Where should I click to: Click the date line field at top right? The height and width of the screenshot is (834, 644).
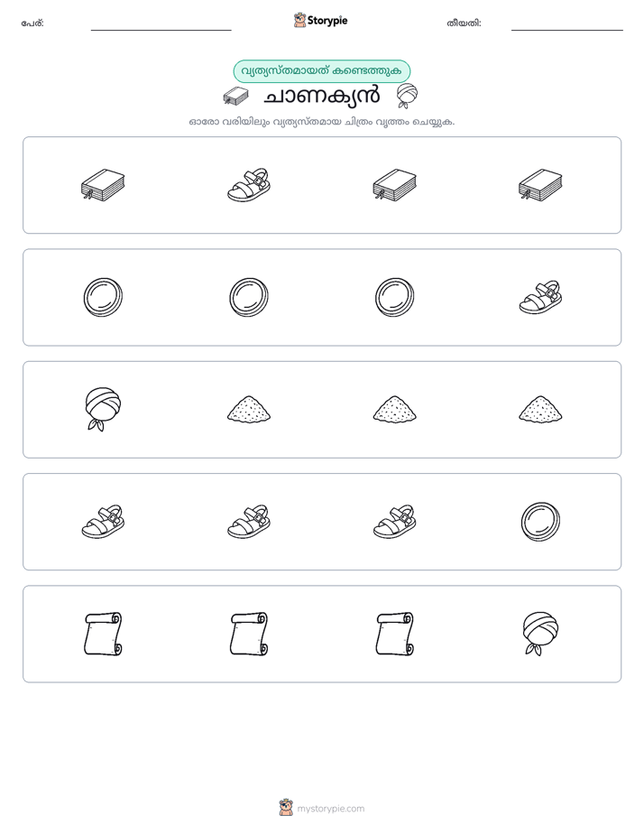point(567,24)
